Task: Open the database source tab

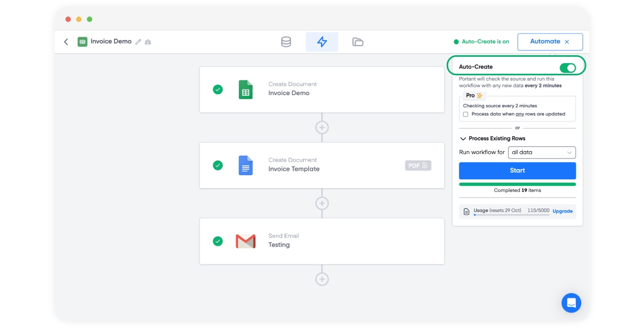Action: (x=286, y=42)
